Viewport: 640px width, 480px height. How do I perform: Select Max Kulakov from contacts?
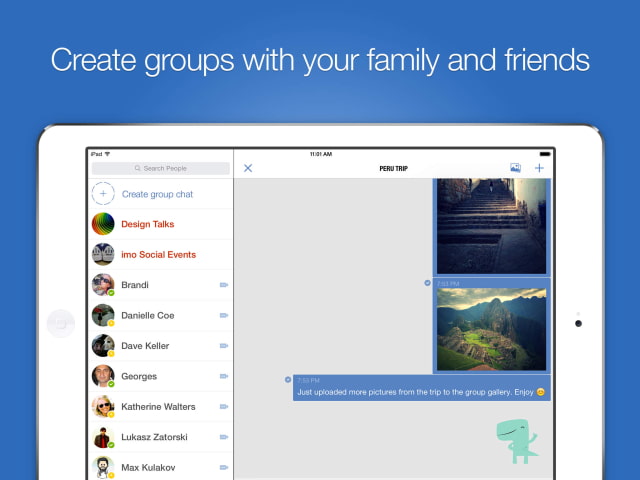(x=150, y=467)
